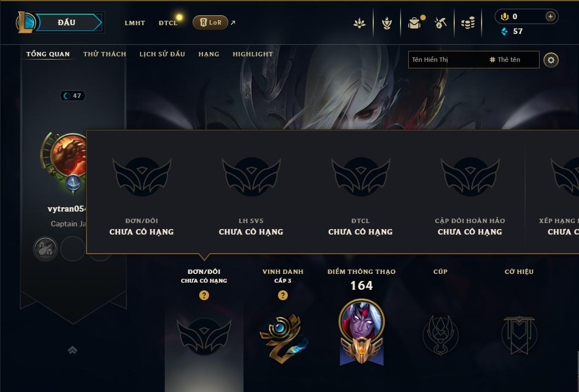Open the LỊCH SỬ ĐẤU tab
The height and width of the screenshot is (392, 579).
point(162,54)
